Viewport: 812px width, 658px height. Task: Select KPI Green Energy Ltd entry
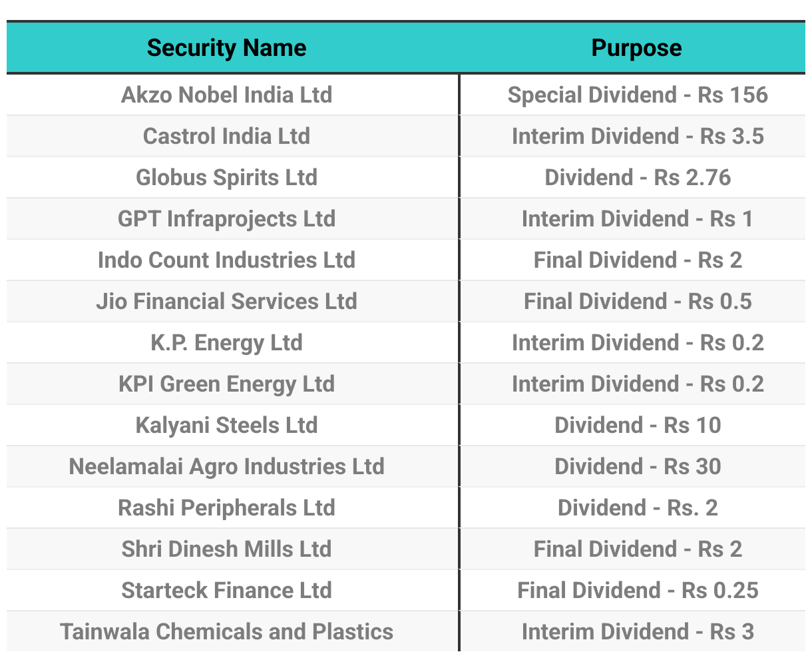226,384
